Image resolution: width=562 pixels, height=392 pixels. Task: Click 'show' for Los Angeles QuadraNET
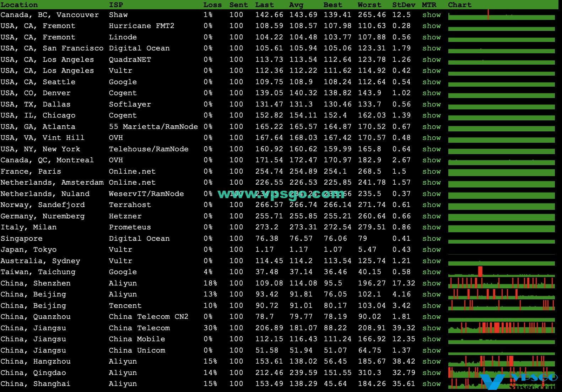tap(431, 60)
